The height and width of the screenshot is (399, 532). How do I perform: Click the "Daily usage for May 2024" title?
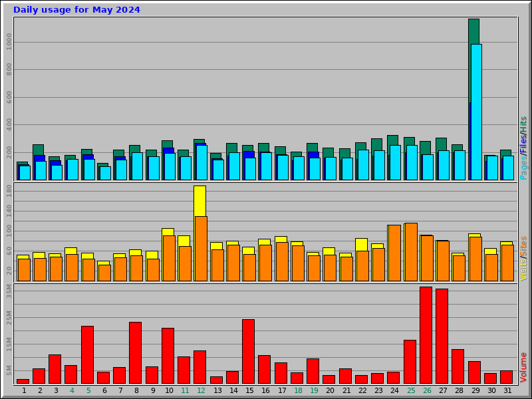click(76, 10)
